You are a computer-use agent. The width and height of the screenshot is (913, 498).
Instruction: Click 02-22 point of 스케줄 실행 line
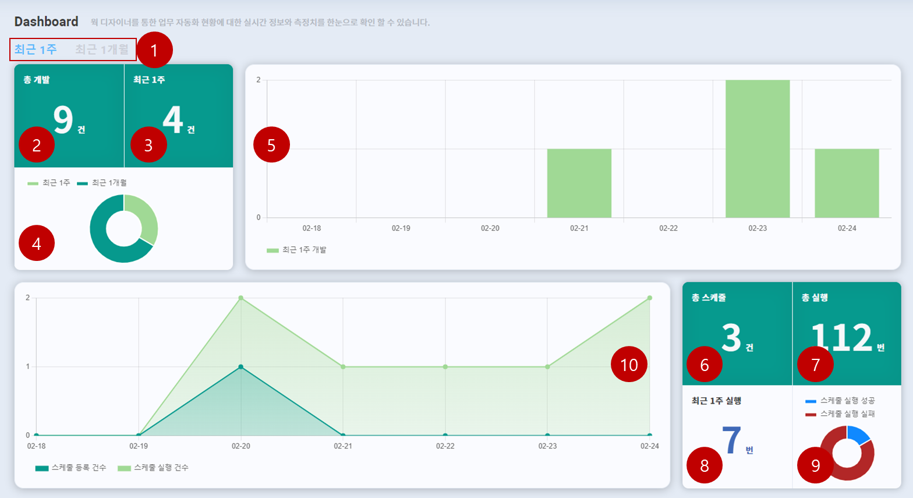445,367
